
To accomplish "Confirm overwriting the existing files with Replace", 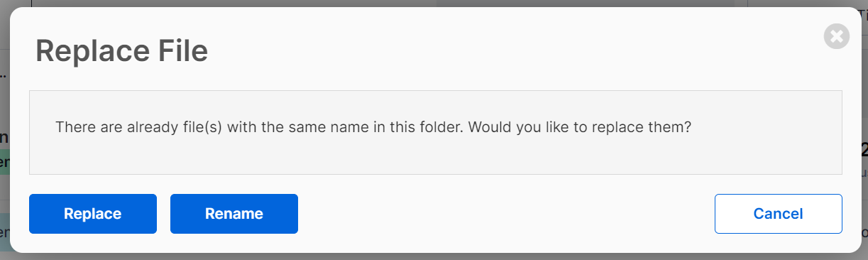I will [92, 214].
